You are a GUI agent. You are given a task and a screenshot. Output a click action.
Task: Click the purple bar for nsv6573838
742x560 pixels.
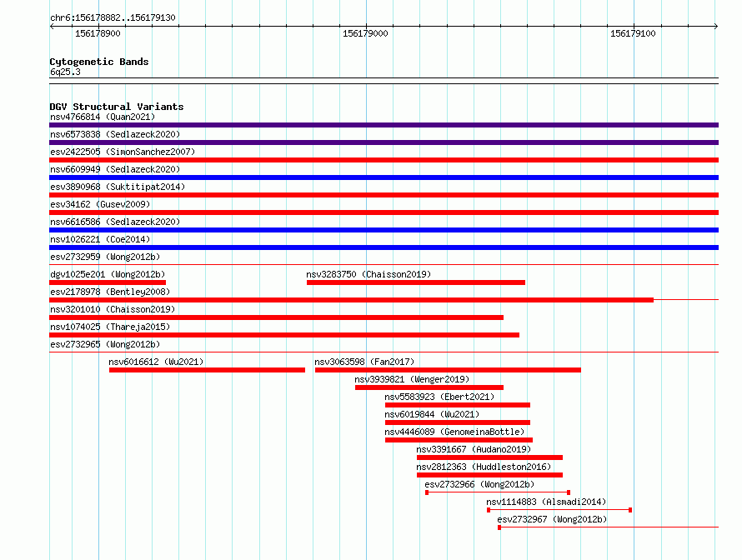384,142
